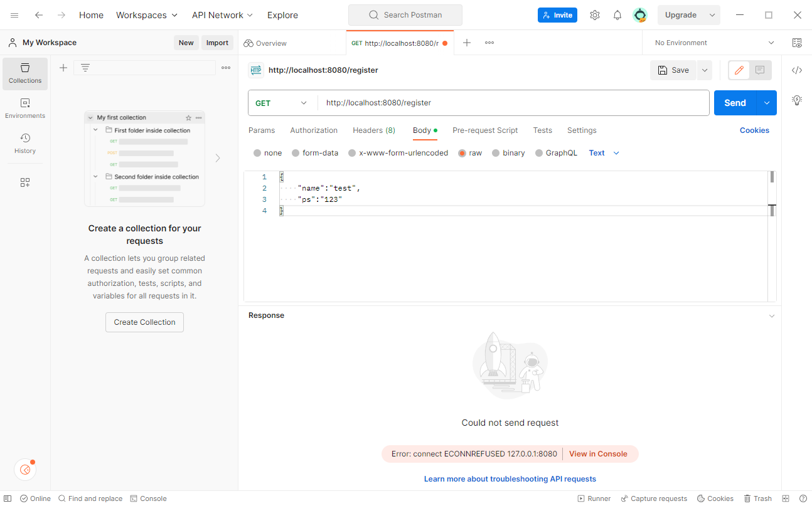Open the No Environment selector
The image size is (812, 506).
pos(715,43)
